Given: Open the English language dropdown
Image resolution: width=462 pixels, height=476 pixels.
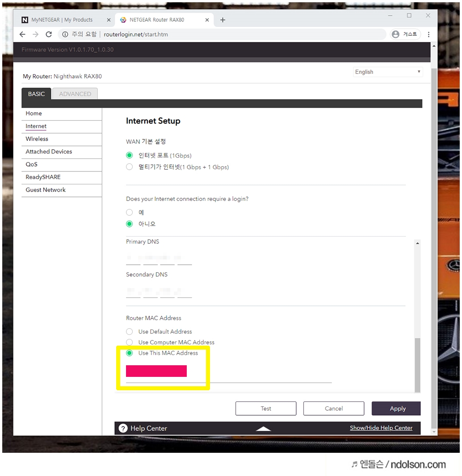Looking at the screenshot, I should 388,72.
